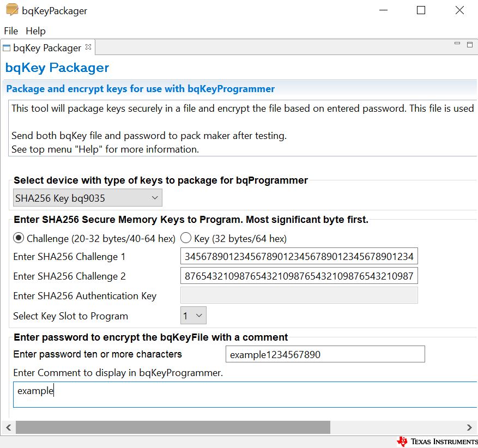Viewport: 478px width, 448px height.
Task: Click left arrow of horizontal scrollbar
Action: (x=8, y=427)
